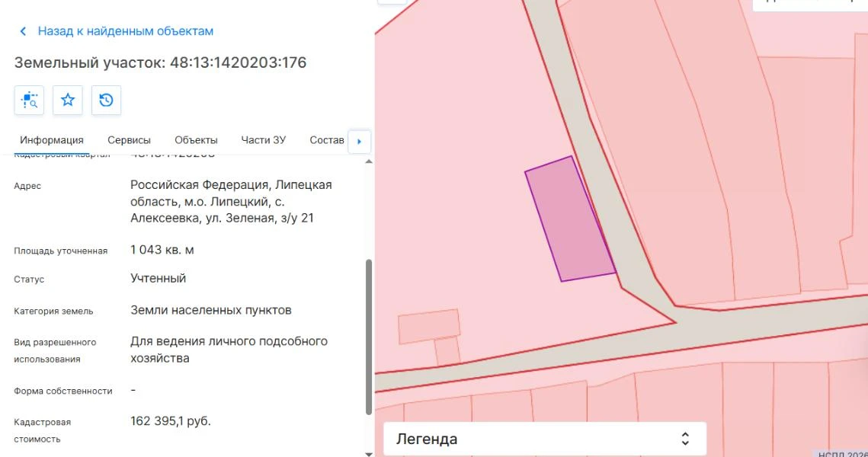Screen dimensions: 868x457
Task: Click the Категория земель label
Action: tap(53, 312)
